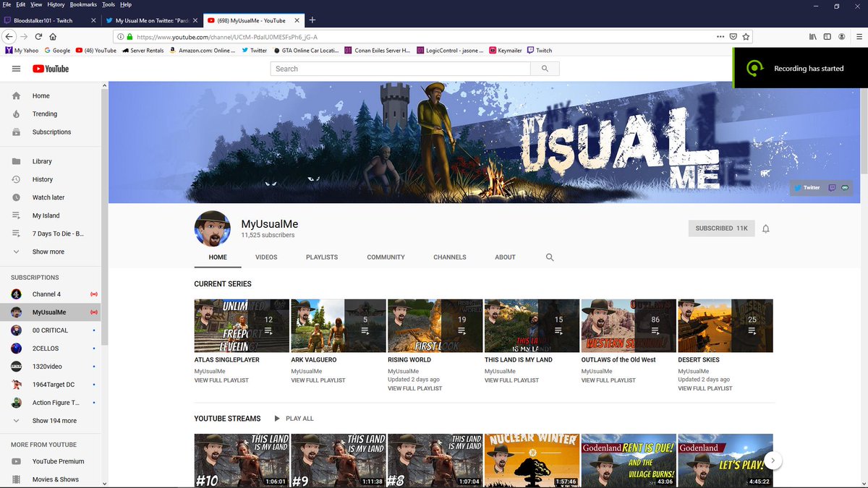Open a new browser tab
This screenshot has width=868, height=488.
311,20
